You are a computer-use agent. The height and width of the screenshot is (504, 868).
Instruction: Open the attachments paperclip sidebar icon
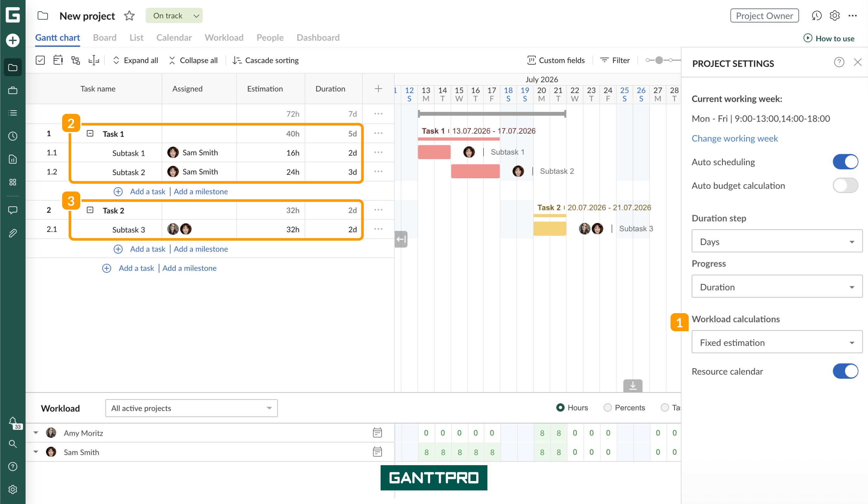pyautogui.click(x=13, y=233)
